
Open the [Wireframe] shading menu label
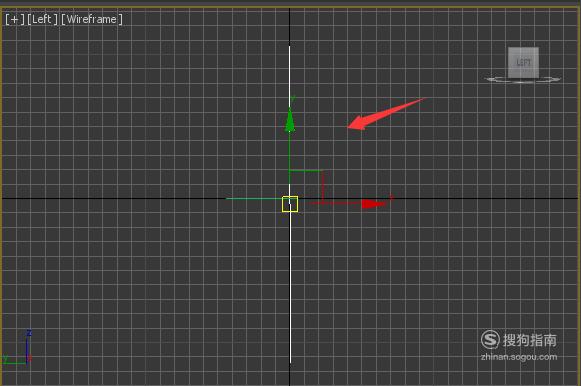[92, 19]
